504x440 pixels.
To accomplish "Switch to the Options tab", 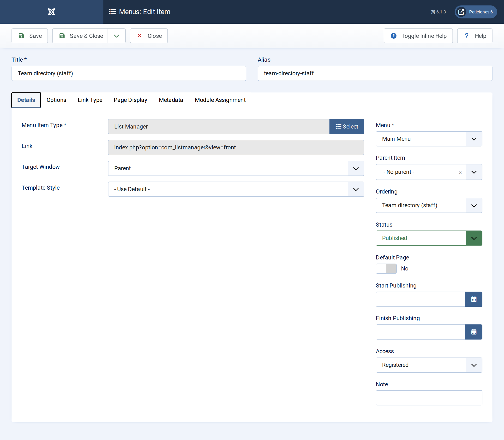I will (x=56, y=100).
